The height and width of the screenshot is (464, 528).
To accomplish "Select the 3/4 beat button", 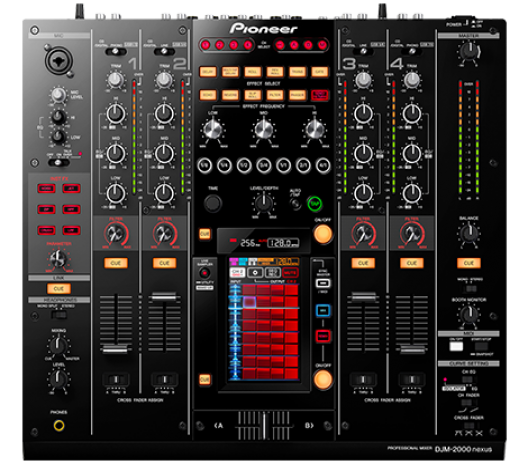I will (264, 165).
